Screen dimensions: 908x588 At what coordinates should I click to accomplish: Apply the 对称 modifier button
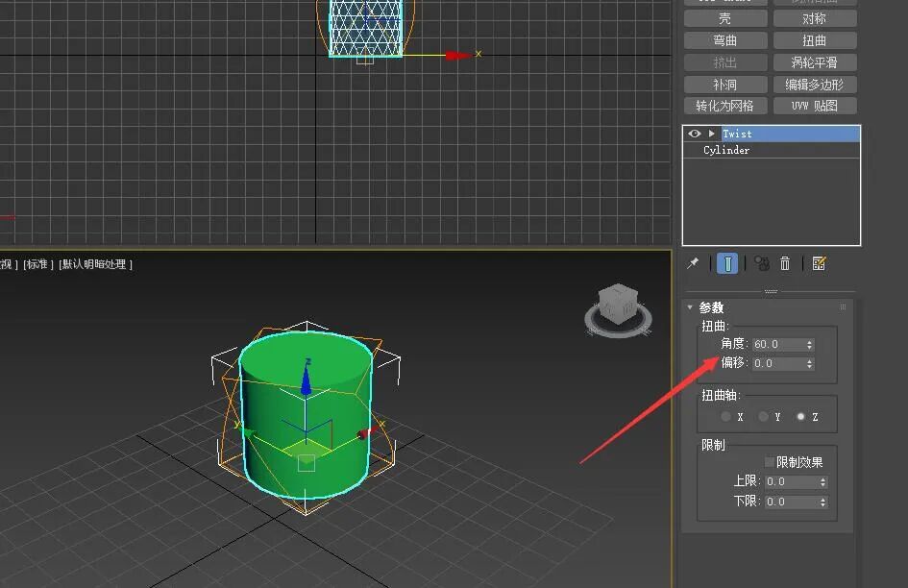click(x=815, y=18)
